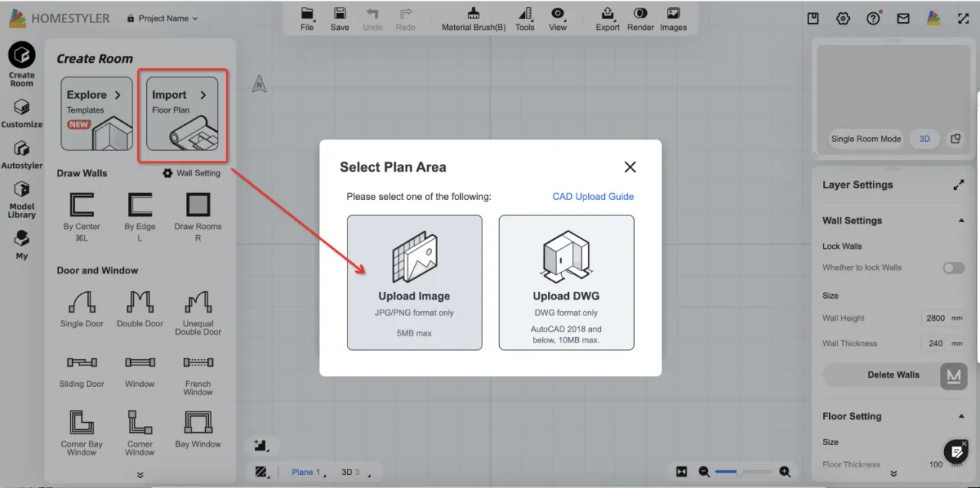
Task: Click the Render icon in toolbar
Action: 640,14
